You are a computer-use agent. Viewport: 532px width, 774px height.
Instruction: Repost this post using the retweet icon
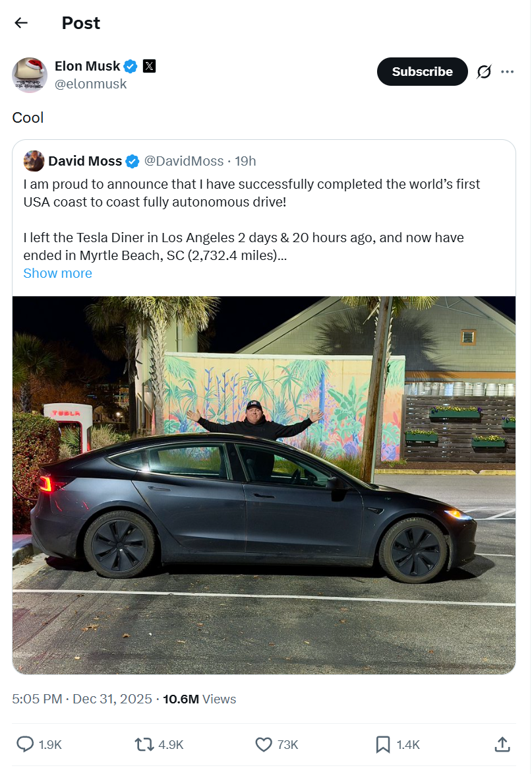[144, 744]
